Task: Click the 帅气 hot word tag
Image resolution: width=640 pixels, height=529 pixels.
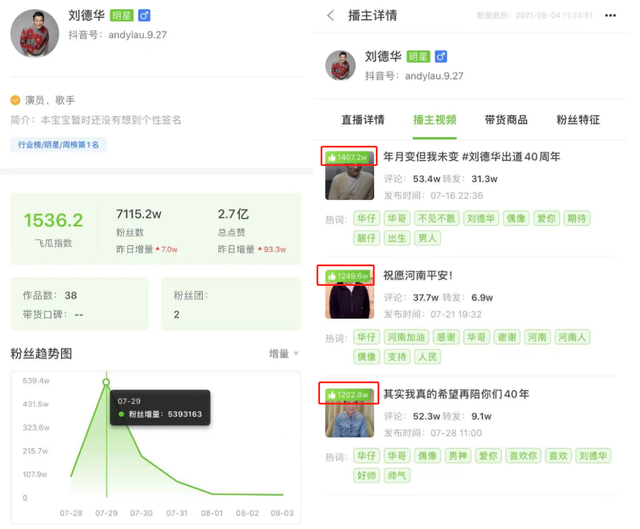Action: pos(397,476)
